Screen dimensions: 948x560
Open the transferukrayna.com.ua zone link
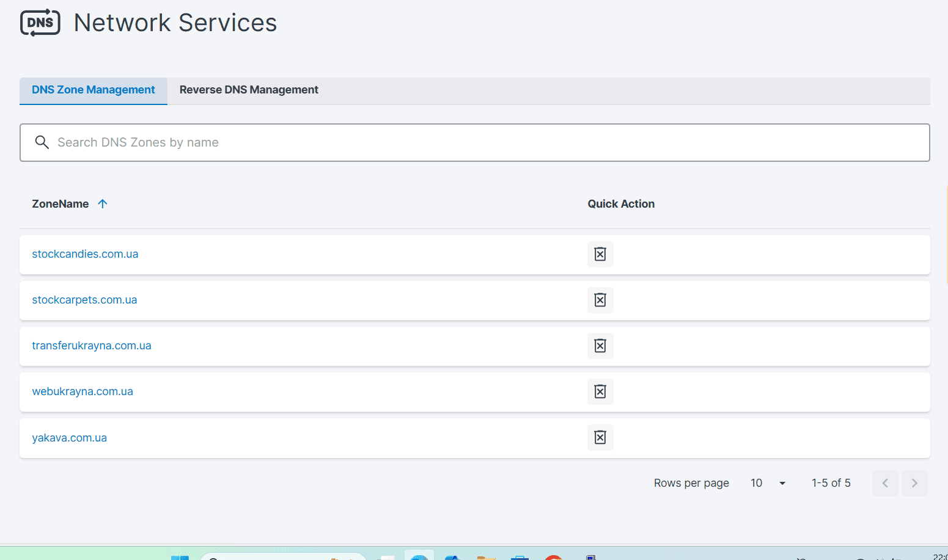point(92,346)
